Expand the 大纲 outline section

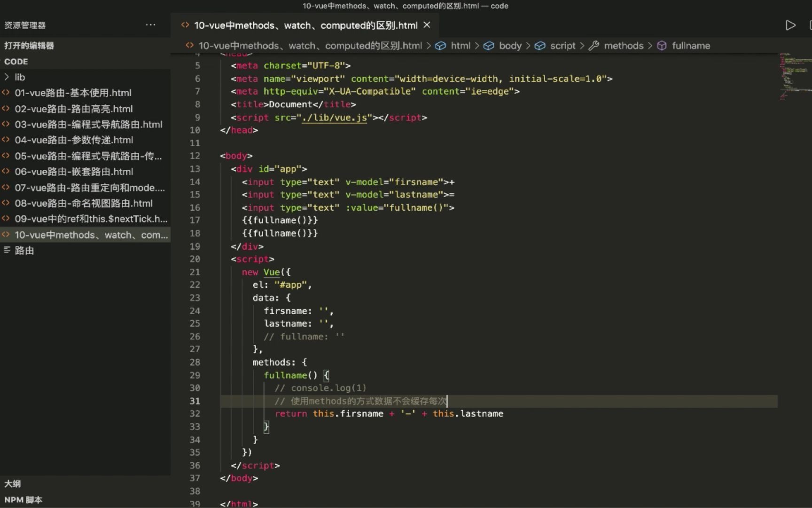click(x=12, y=484)
